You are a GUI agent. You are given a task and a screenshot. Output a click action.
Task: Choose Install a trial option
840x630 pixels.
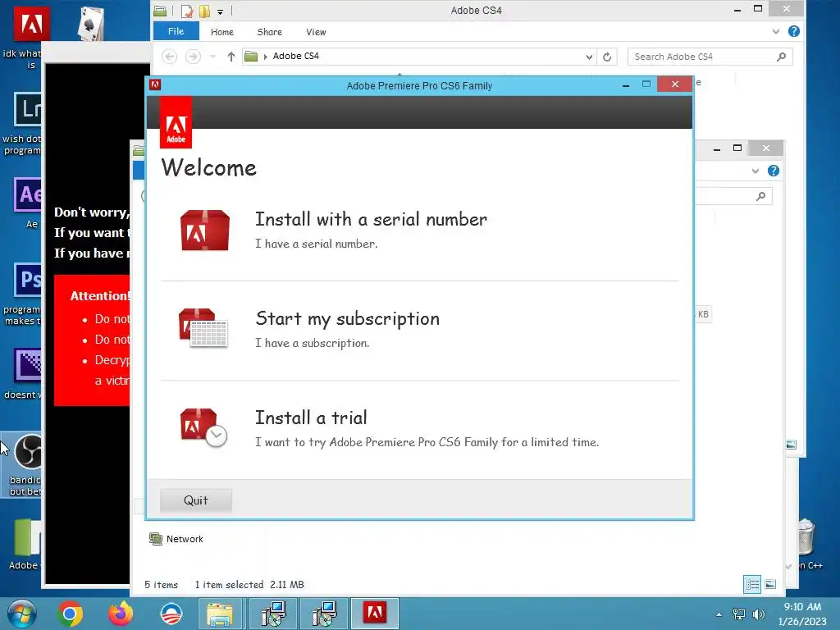[311, 418]
